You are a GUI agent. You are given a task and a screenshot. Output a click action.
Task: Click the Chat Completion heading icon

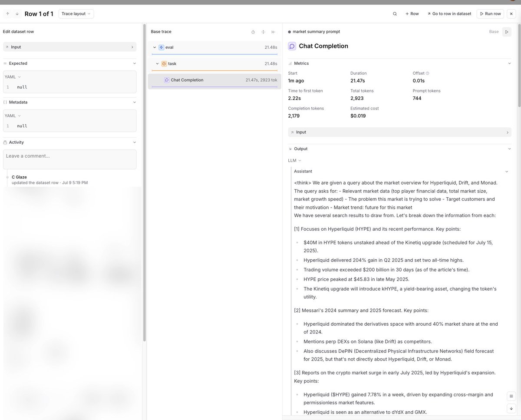coord(292,46)
